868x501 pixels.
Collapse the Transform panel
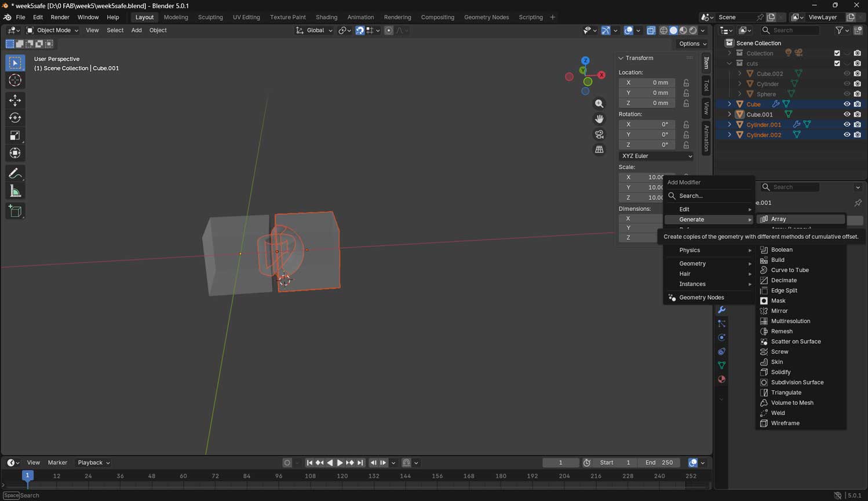coord(621,58)
